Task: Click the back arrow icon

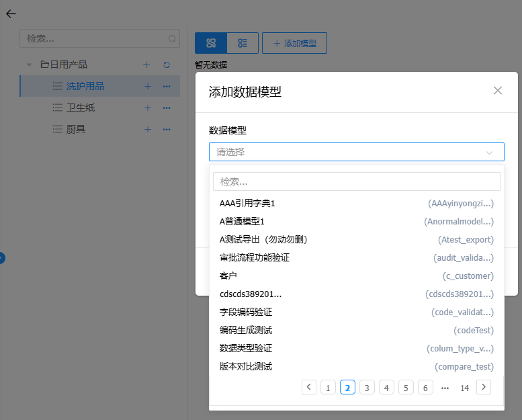Action: 11,13
